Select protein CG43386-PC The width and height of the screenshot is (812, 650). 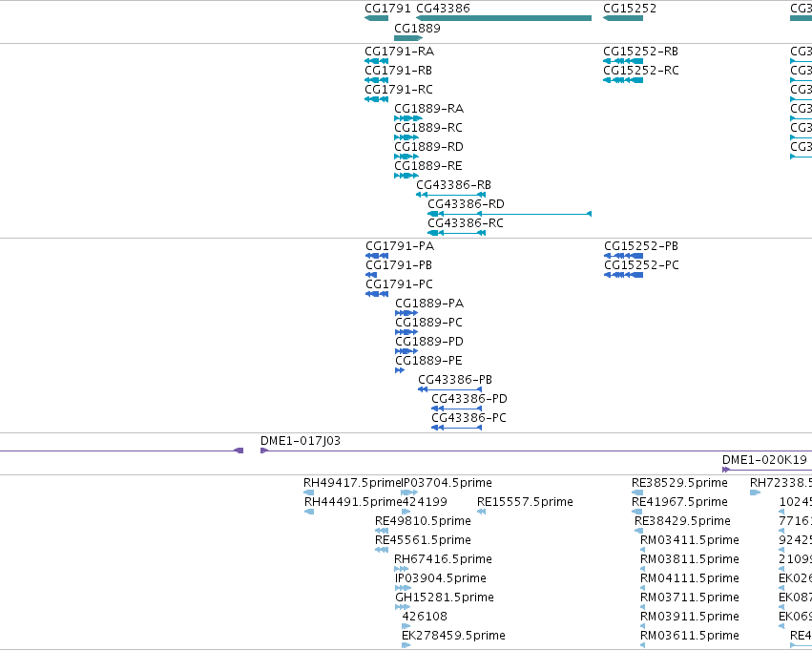coord(468,418)
